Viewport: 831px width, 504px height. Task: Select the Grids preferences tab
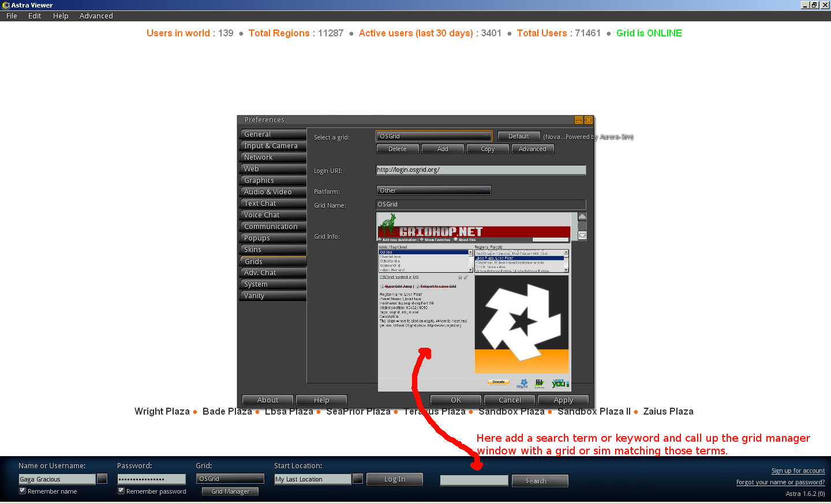[x=273, y=261]
